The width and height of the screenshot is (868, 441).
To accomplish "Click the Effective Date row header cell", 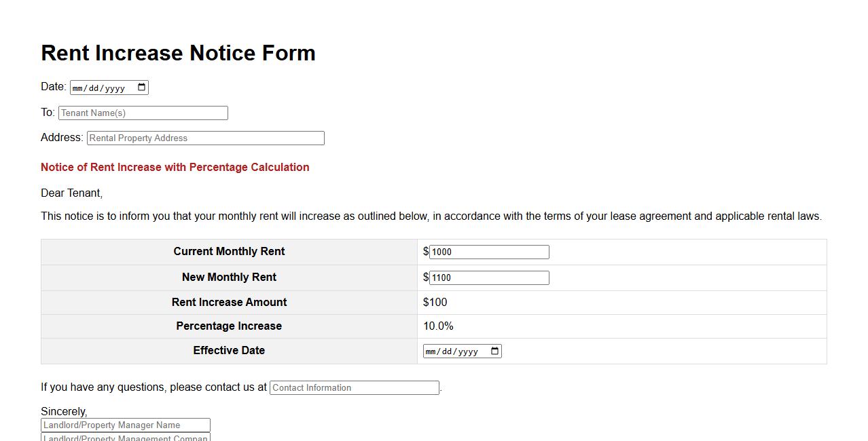I will 229,350.
